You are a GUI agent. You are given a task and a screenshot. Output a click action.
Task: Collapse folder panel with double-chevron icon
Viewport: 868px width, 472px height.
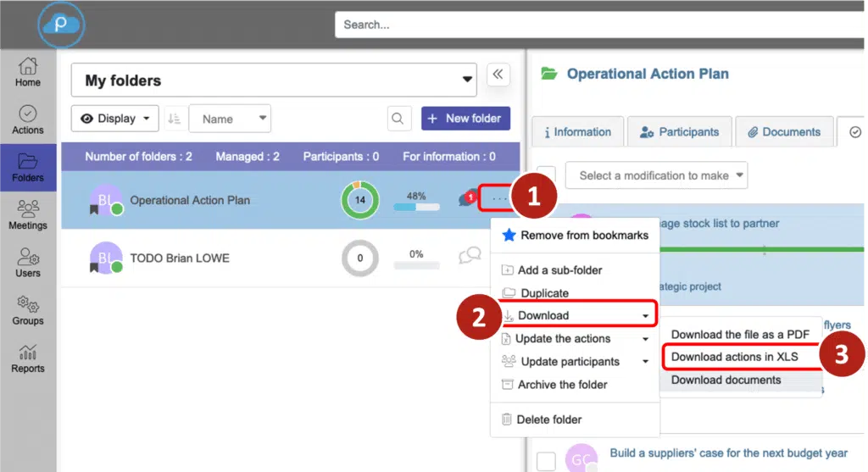pos(498,75)
